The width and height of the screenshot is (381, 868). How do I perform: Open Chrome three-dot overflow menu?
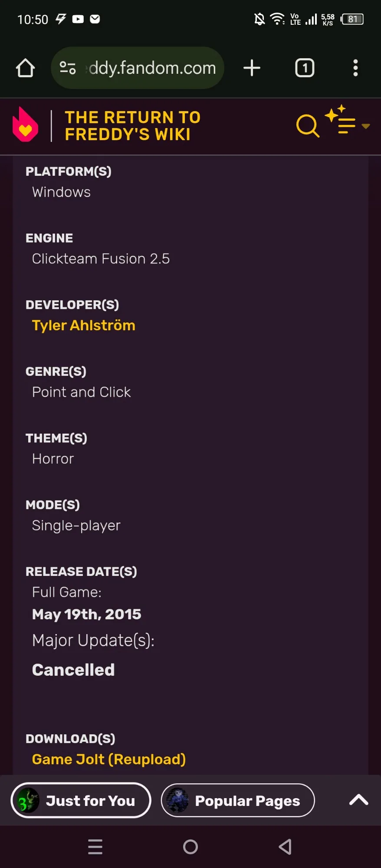(x=355, y=68)
